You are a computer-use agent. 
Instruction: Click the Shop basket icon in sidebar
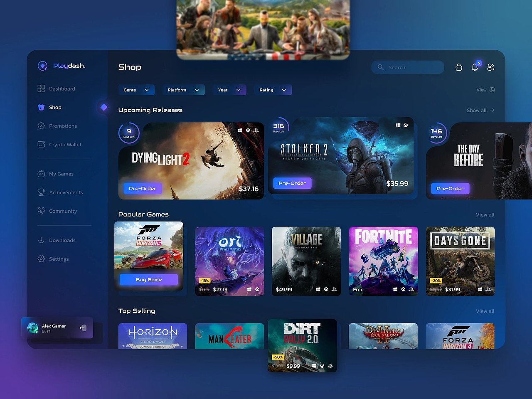point(41,107)
